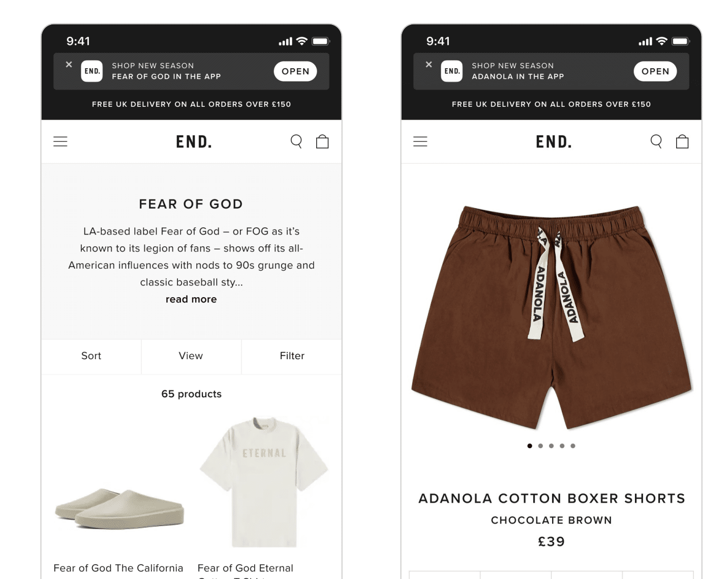Viewport: 728px width, 579px height.
Task: Tap the END. app icon in the Adanola banner
Action: click(451, 71)
